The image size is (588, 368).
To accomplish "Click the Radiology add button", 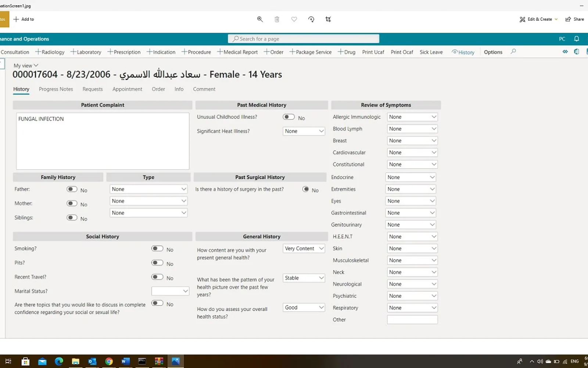I will [50, 52].
